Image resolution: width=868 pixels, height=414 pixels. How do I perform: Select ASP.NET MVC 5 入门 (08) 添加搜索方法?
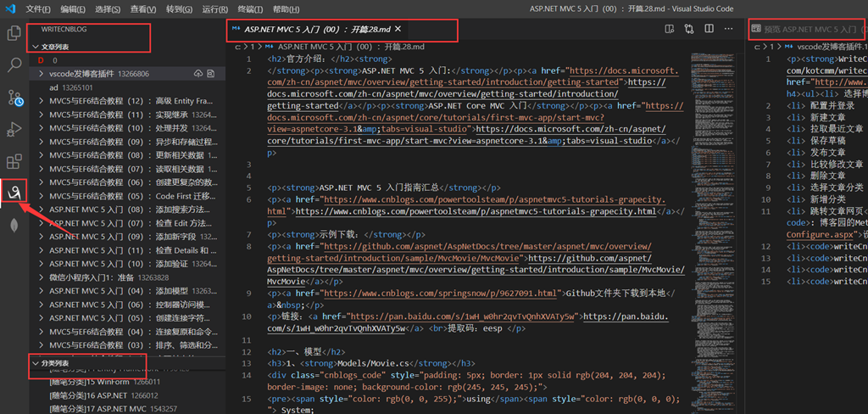[127, 210]
